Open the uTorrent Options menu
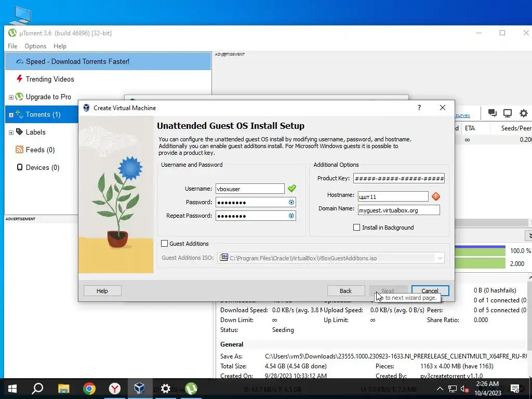The image size is (532, 399). [35, 46]
